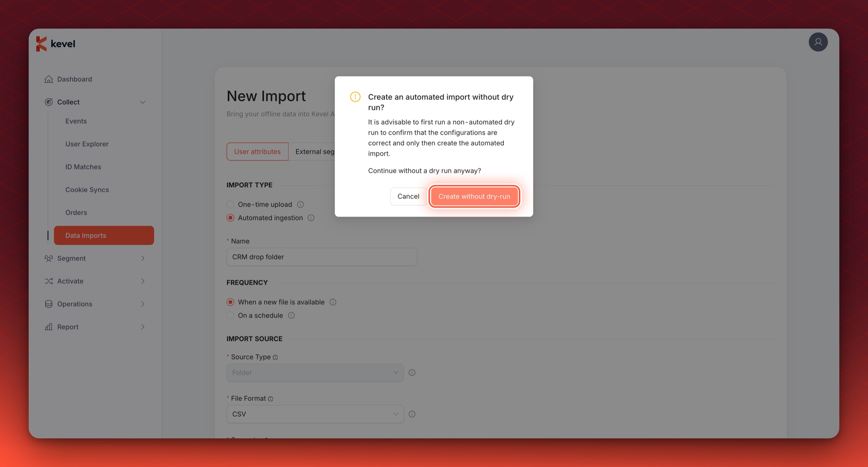Click info icon right of Folder dropdown
The width and height of the screenshot is (868, 467).
412,373
